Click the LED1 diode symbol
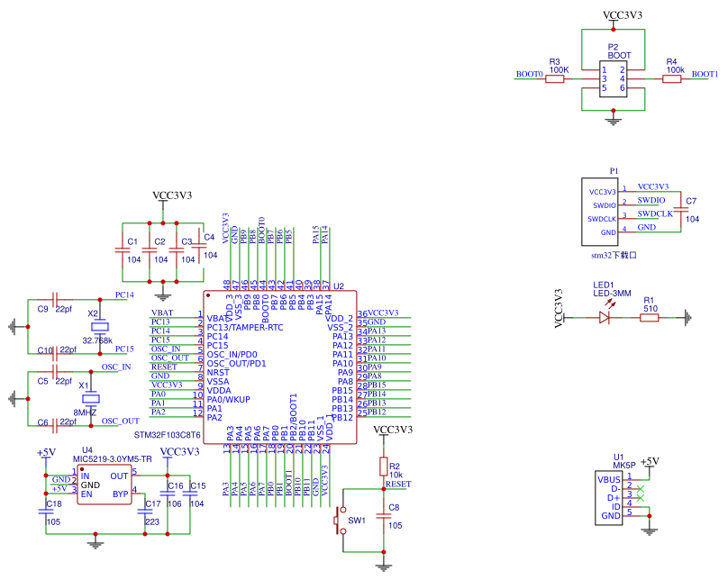728x580 pixels. click(x=605, y=317)
